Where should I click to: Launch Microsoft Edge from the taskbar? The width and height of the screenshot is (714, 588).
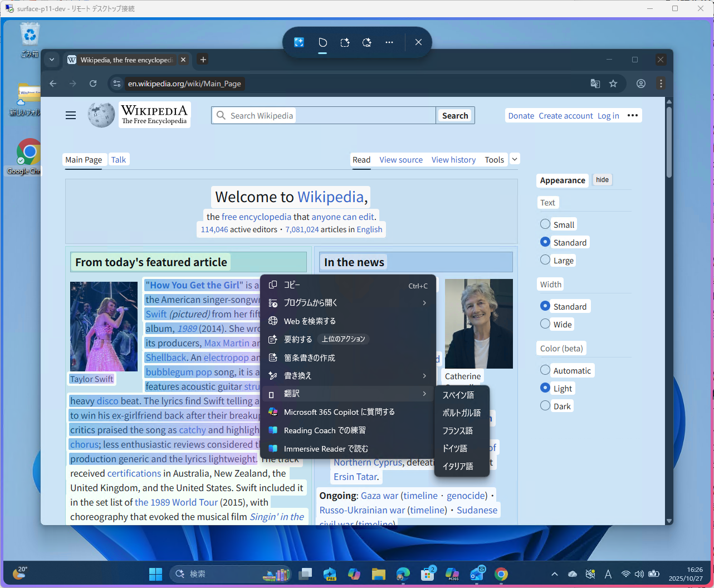click(403, 574)
